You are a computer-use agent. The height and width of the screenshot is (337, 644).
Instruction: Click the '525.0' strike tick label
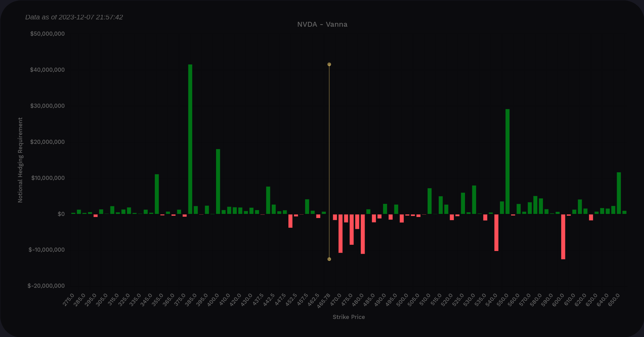pos(458,300)
